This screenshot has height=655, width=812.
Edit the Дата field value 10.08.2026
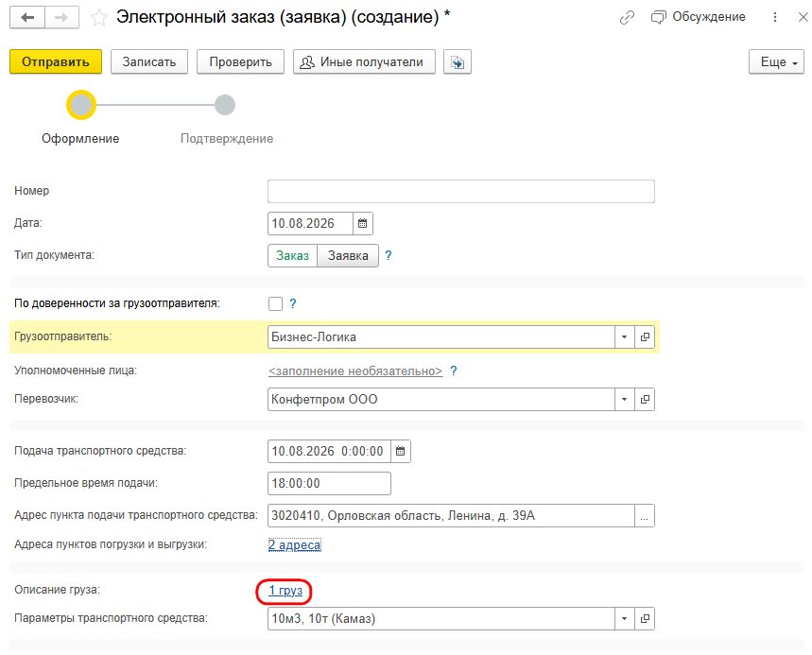[310, 224]
